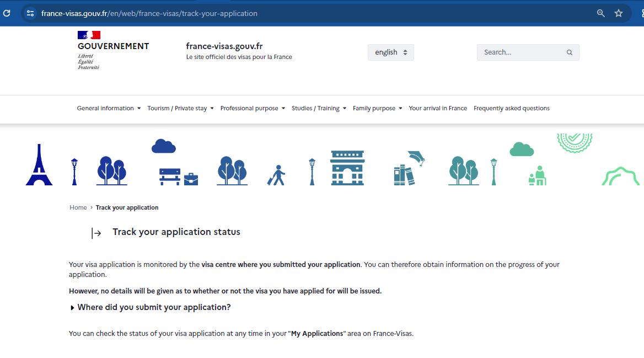This screenshot has width=644, height=358.
Task: Open page zoom via the magnifier icon
Action: tap(600, 13)
